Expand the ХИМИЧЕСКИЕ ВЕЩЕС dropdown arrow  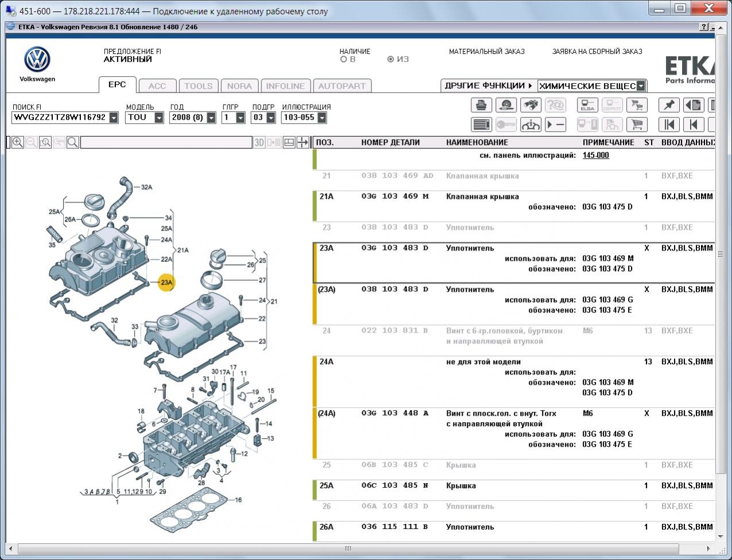[x=641, y=86]
